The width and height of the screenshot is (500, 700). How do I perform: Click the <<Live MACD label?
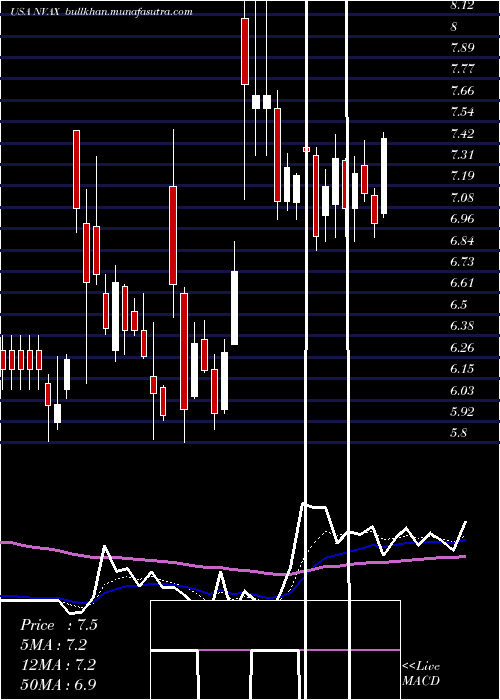[x=421, y=674]
